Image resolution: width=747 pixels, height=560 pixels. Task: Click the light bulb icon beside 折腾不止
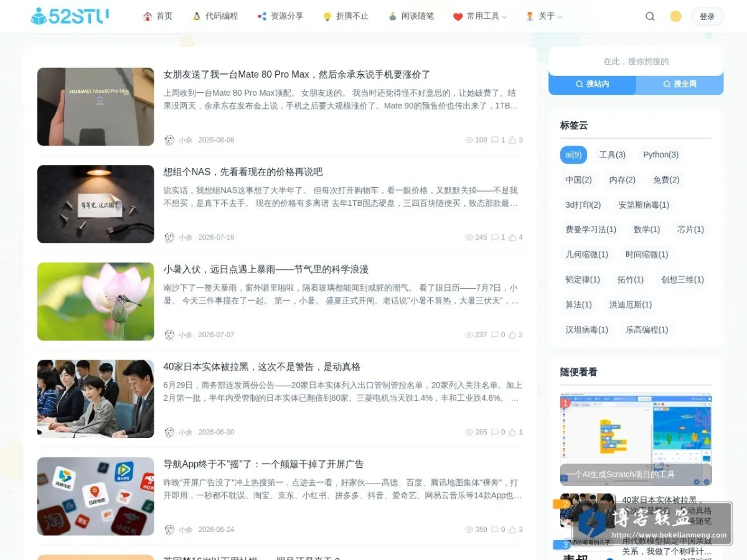(327, 17)
